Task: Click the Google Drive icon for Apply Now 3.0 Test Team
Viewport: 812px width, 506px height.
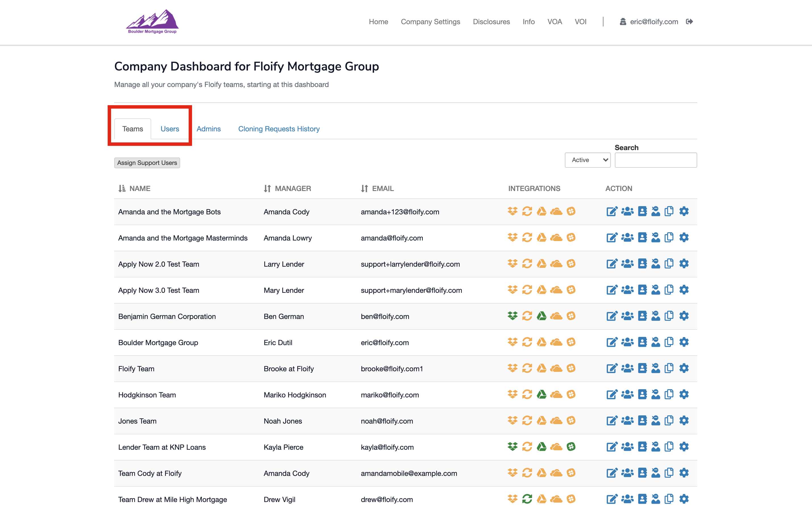Action: pyautogui.click(x=542, y=290)
